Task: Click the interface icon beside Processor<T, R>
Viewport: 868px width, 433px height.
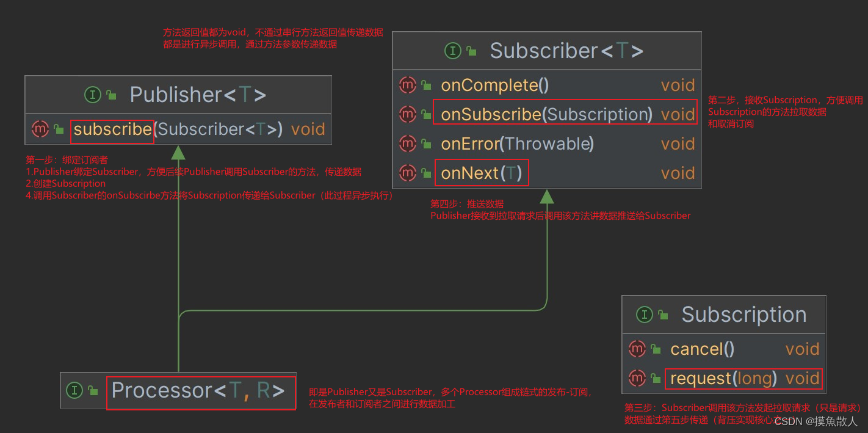Action: [74, 390]
